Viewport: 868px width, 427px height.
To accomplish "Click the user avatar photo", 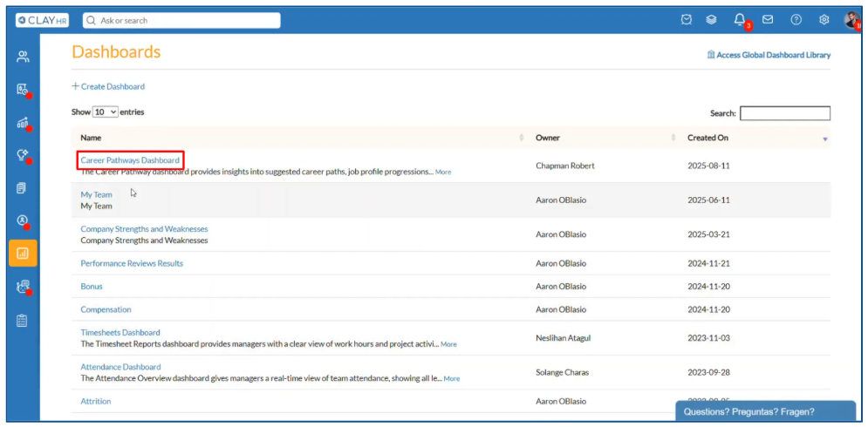I will click(851, 20).
